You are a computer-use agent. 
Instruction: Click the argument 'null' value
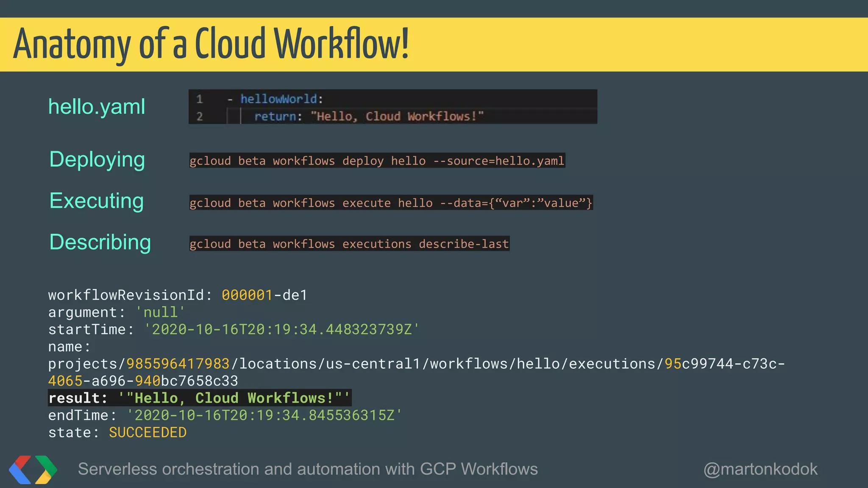(160, 312)
